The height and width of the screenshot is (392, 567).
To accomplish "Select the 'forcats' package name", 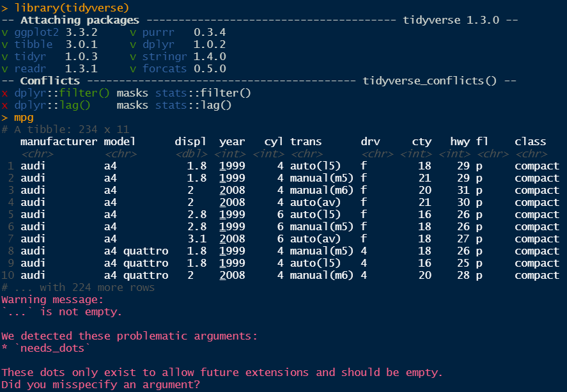I will (x=164, y=68).
